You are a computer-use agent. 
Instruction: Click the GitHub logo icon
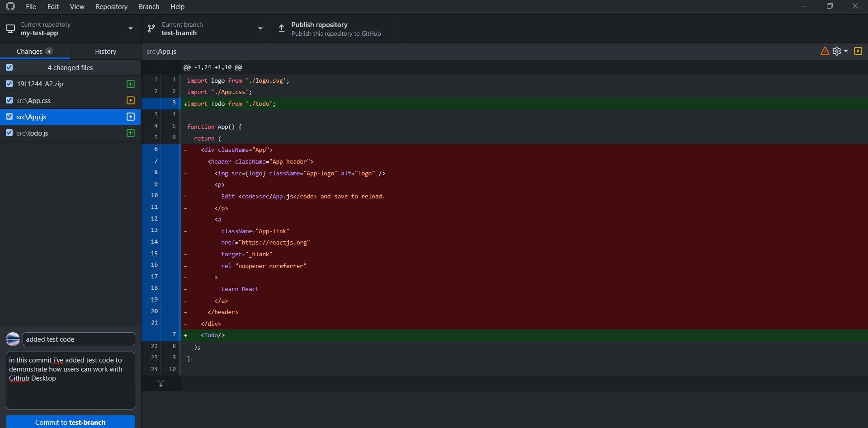tap(10, 6)
